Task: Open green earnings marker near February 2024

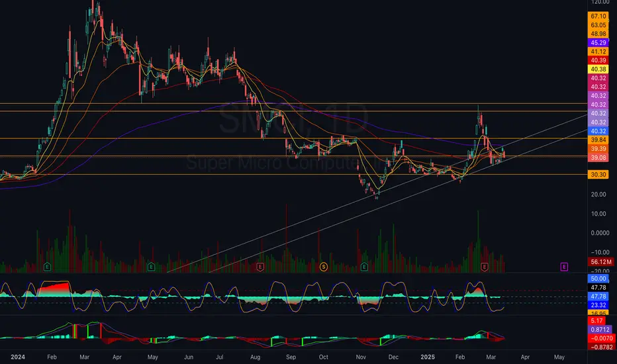Action: pyautogui.click(x=47, y=267)
